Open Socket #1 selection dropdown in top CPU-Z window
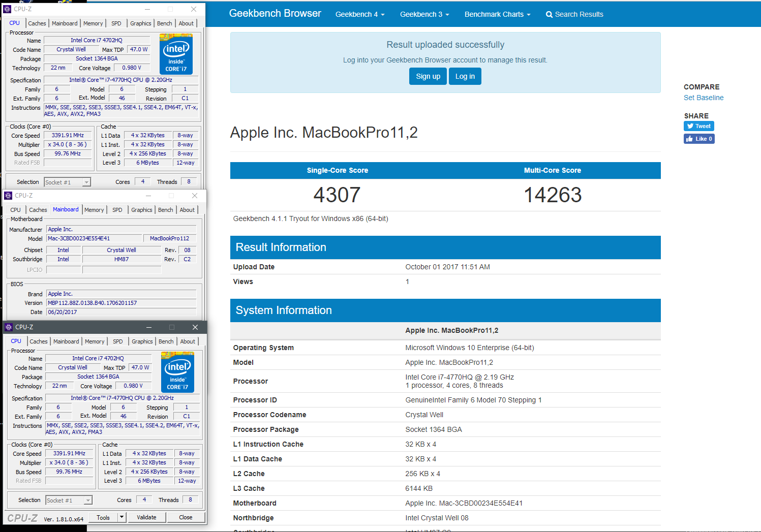 click(x=86, y=182)
